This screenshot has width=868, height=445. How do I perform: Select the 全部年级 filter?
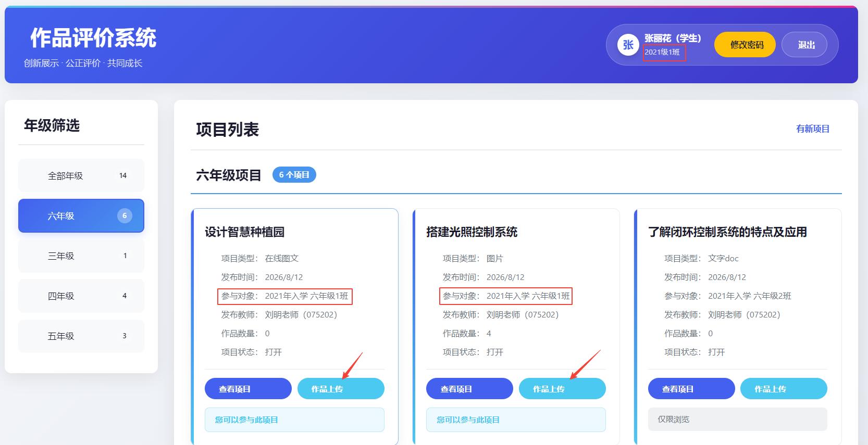[81, 175]
